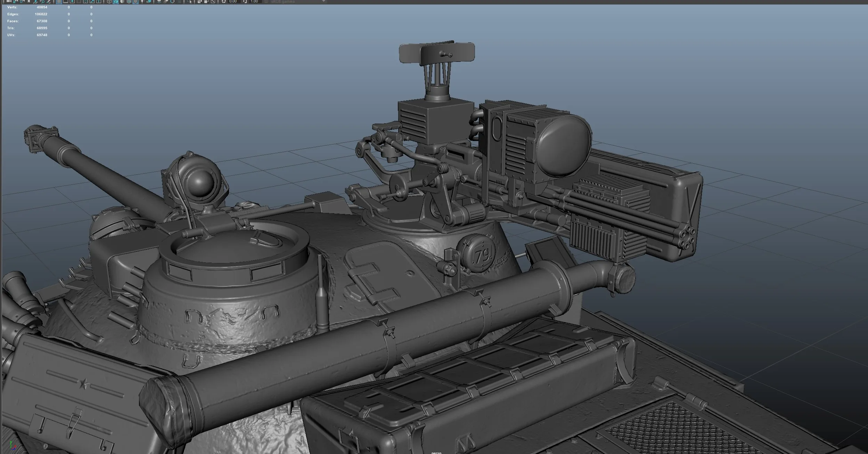Open Camera Attributes from the panel toolbar
The width and height of the screenshot is (868, 454).
[x=22, y=1]
